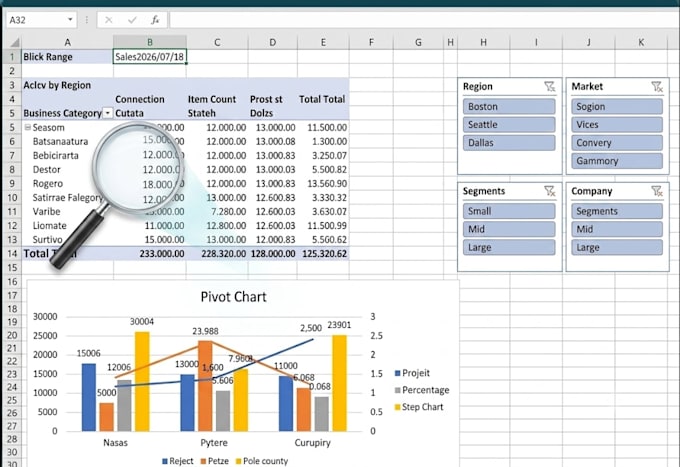Select the Destor row label
Screen dimensions: 680x467
(46, 170)
